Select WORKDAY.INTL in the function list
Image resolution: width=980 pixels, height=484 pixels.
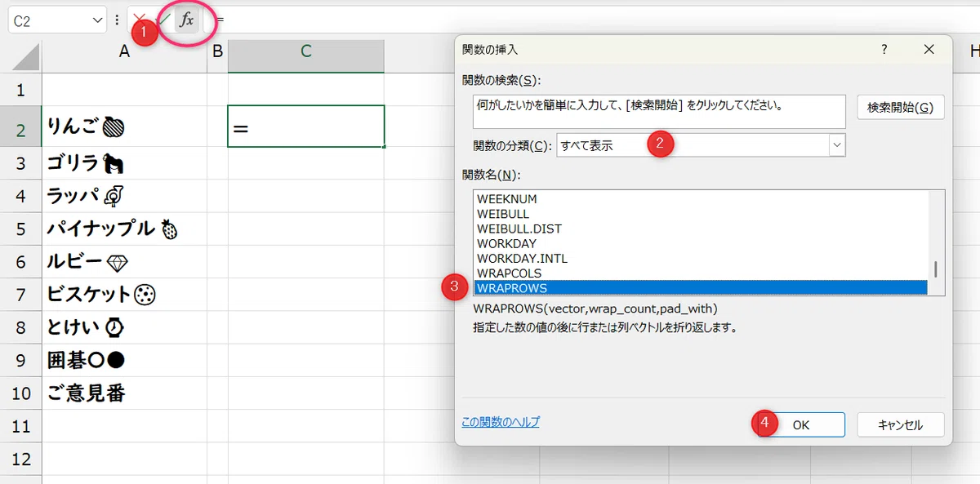point(701,258)
